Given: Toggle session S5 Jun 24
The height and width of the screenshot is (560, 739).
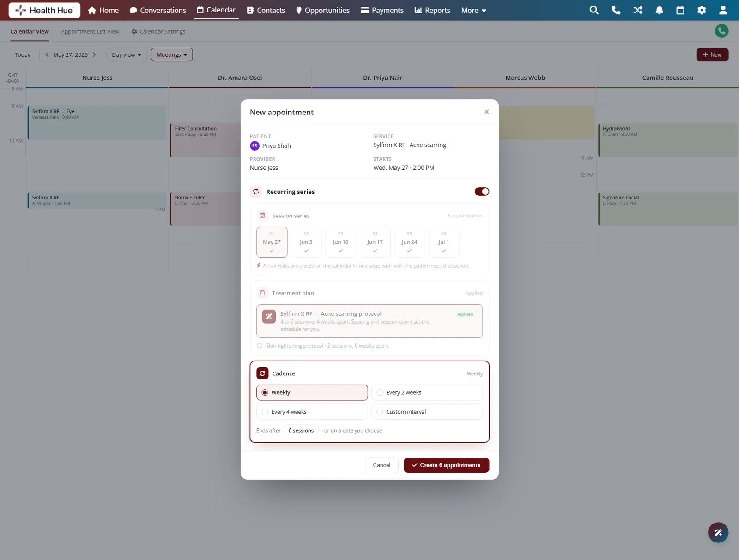Looking at the screenshot, I should [409, 242].
